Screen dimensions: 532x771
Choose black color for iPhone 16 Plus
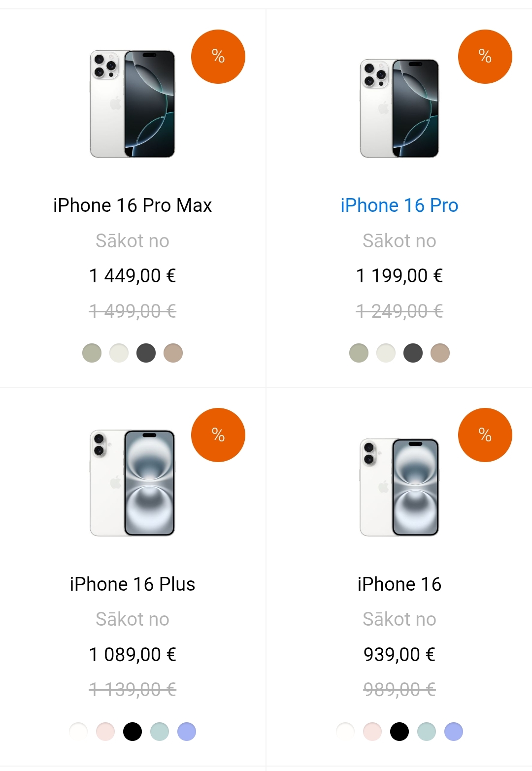click(x=133, y=732)
